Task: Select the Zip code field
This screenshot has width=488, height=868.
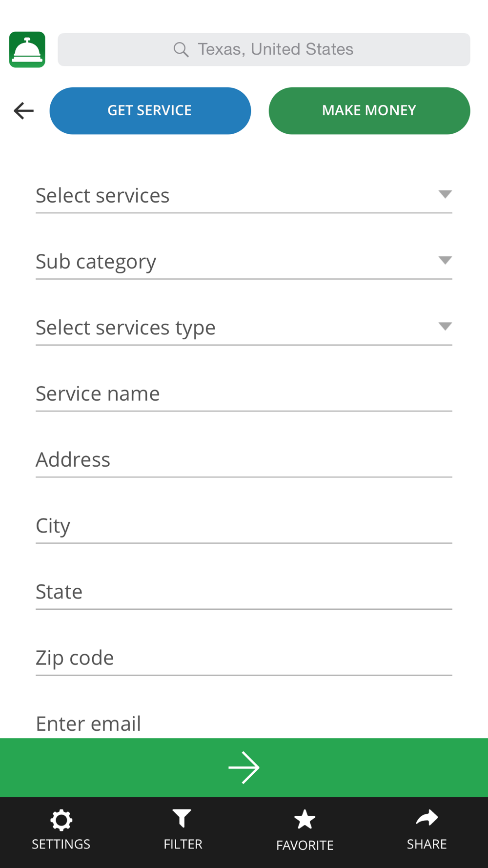Action: click(x=244, y=658)
